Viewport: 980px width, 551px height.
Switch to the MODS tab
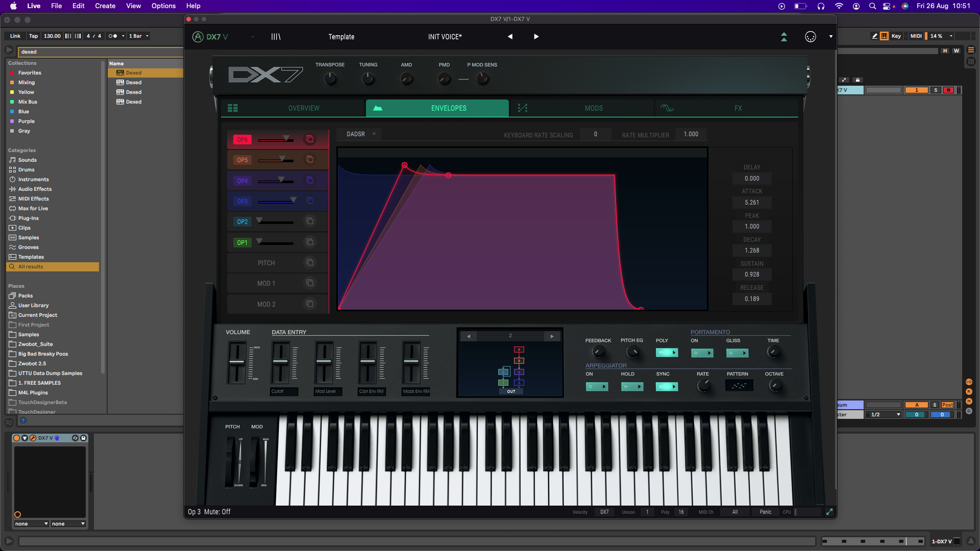pyautogui.click(x=593, y=108)
